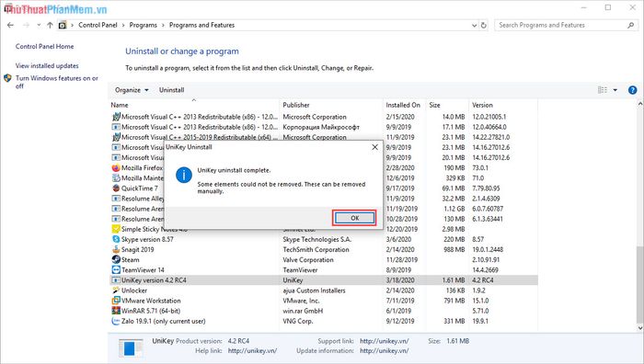Sort list by Publisher column header
The width and height of the screenshot is (644, 364).
[296, 105]
